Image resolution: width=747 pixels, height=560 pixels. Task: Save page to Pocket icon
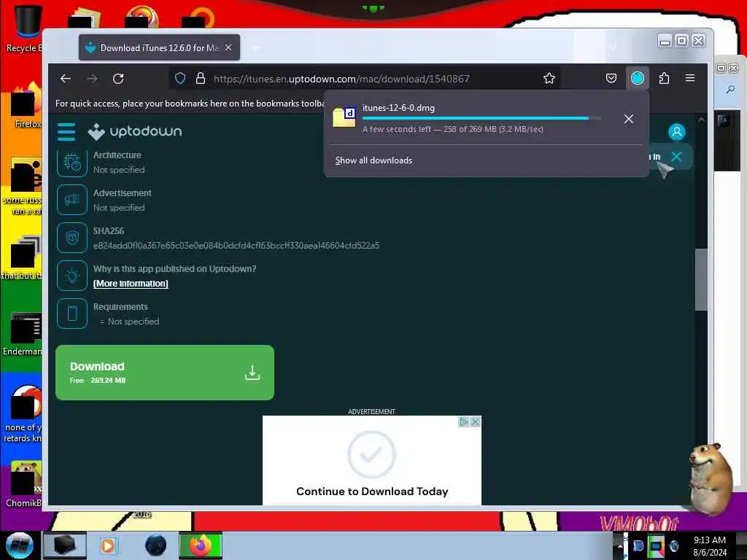611,78
